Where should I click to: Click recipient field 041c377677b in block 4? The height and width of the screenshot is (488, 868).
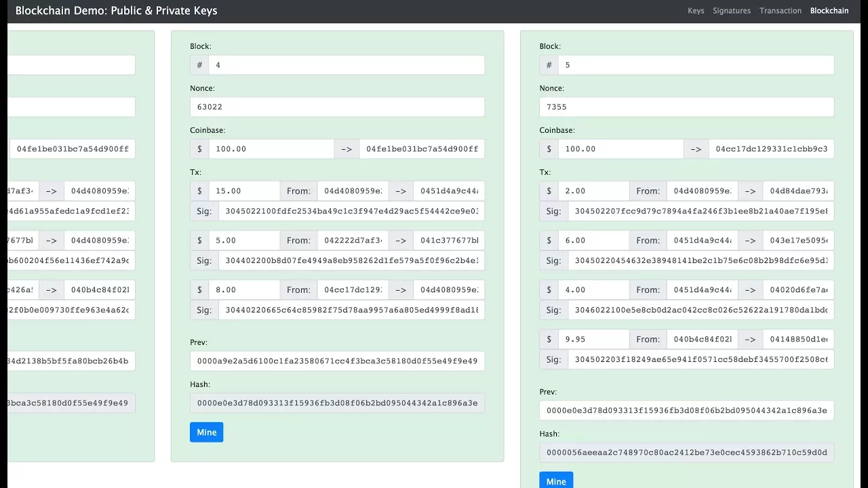tap(449, 241)
